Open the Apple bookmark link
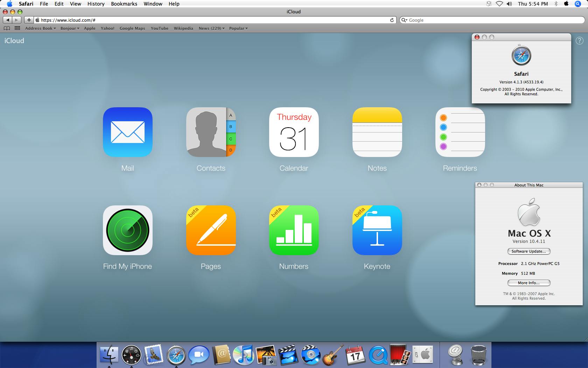Image resolution: width=588 pixels, height=368 pixels. pos(90,28)
